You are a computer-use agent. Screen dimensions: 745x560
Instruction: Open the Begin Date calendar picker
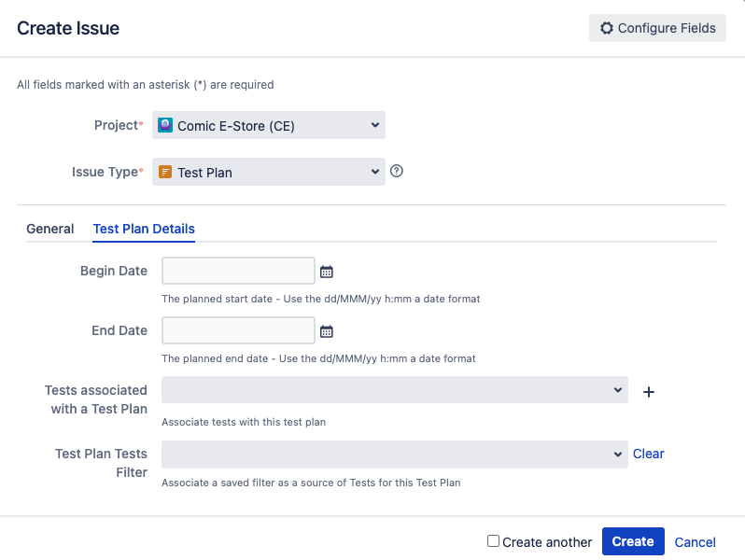[327, 272]
